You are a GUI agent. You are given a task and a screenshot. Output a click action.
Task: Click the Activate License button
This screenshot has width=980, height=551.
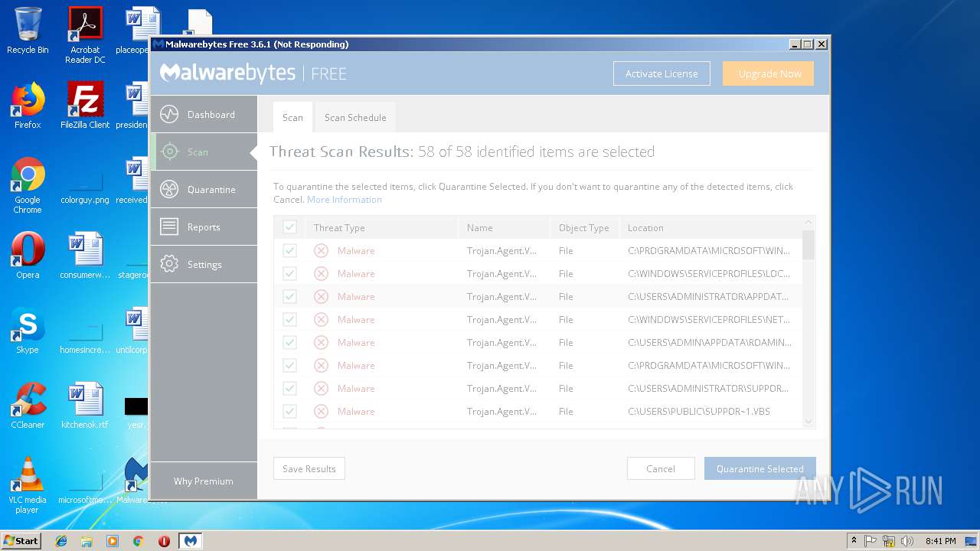[x=661, y=73]
